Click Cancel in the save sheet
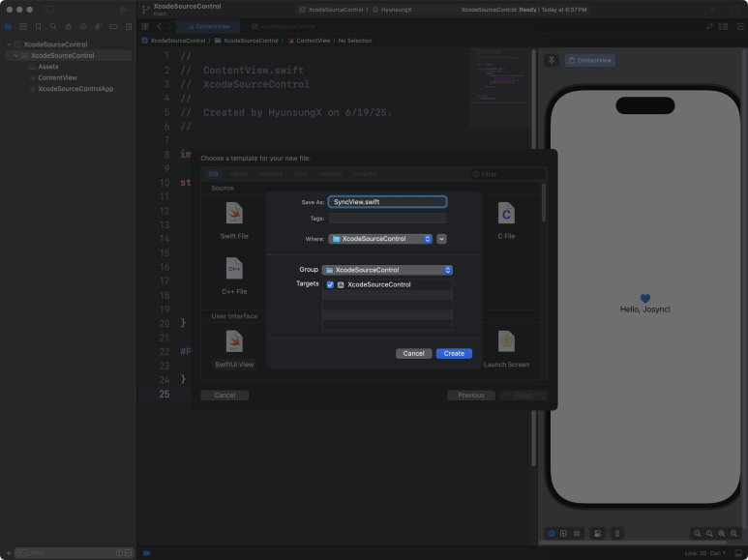The image size is (748, 560). point(413,353)
